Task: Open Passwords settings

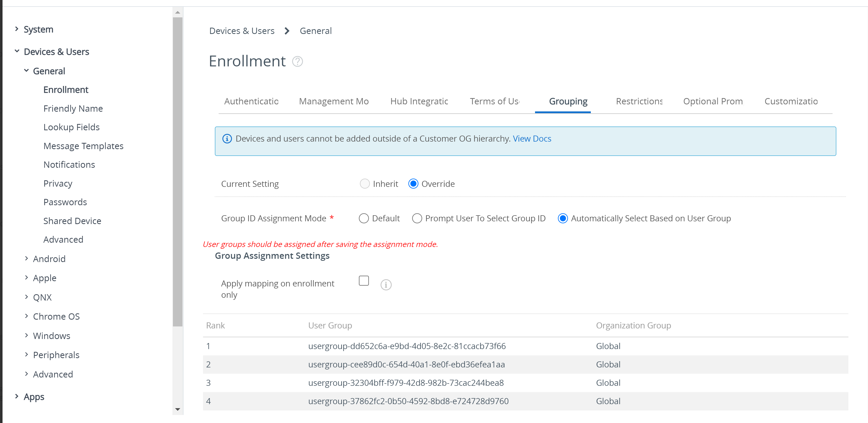Action: click(65, 202)
